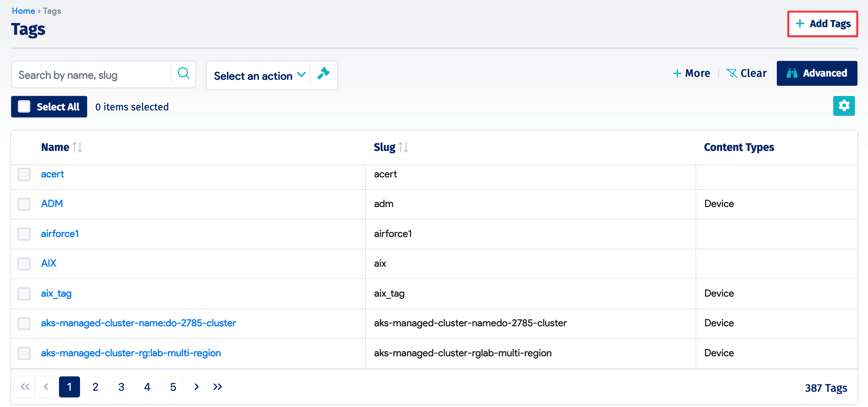Image resolution: width=868 pixels, height=407 pixels.
Task: Focus the Search by name, slug field
Action: [x=91, y=75]
